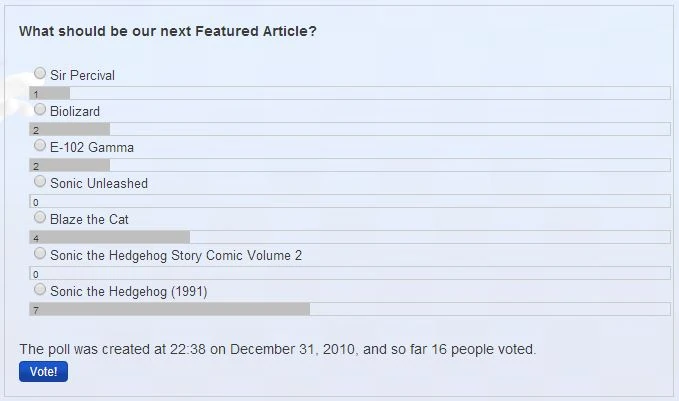
Task: Mark the Blaze the Cat radio button
Action: [x=40, y=218]
